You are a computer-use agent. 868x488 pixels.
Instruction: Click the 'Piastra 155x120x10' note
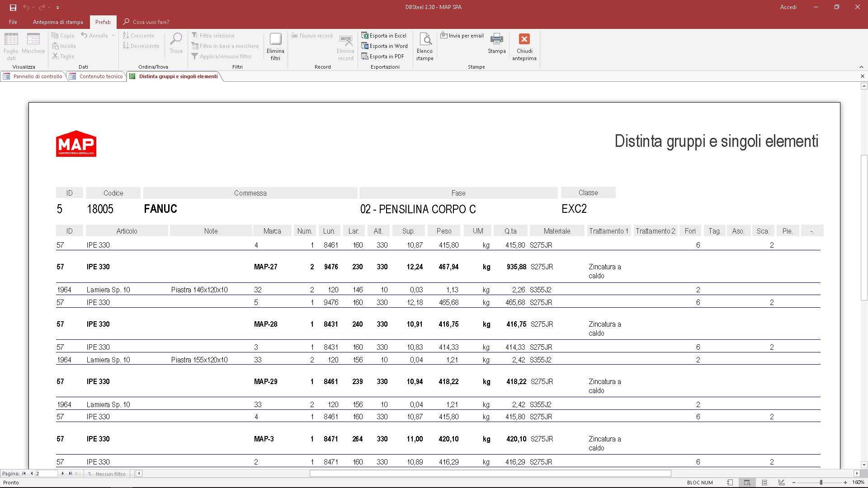[x=199, y=360]
